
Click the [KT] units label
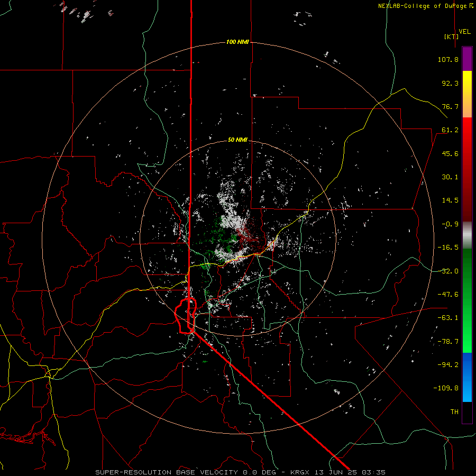point(452,36)
